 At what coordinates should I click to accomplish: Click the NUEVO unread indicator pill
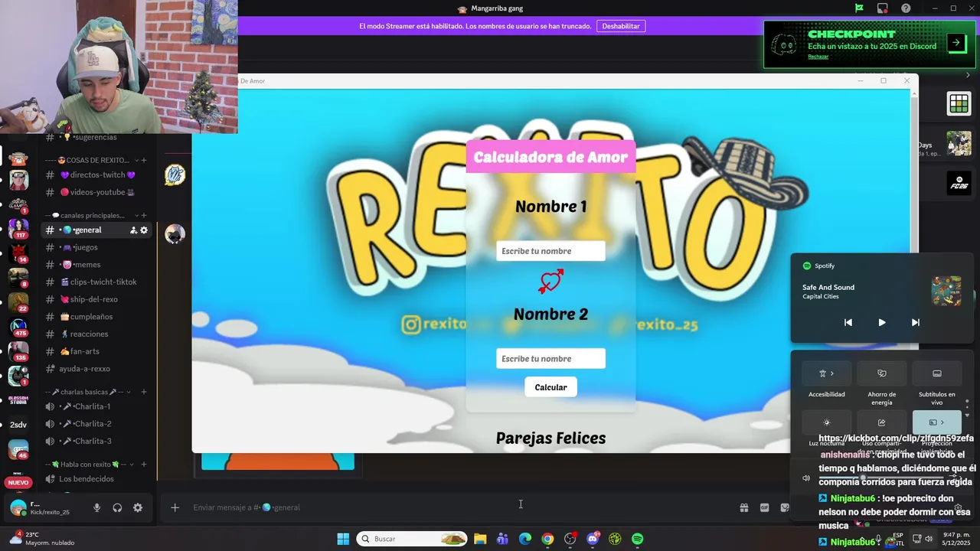18,483
